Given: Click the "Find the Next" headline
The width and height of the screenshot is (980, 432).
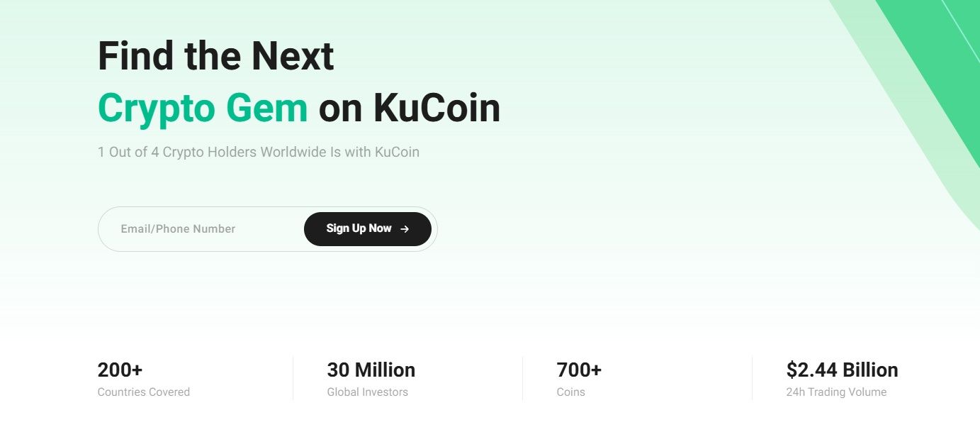Looking at the screenshot, I should (215, 56).
